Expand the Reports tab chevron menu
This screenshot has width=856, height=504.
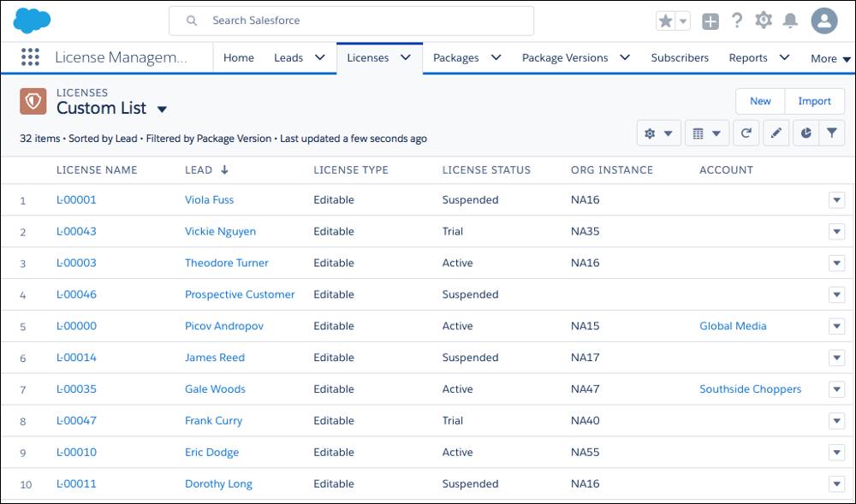[x=784, y=57]
